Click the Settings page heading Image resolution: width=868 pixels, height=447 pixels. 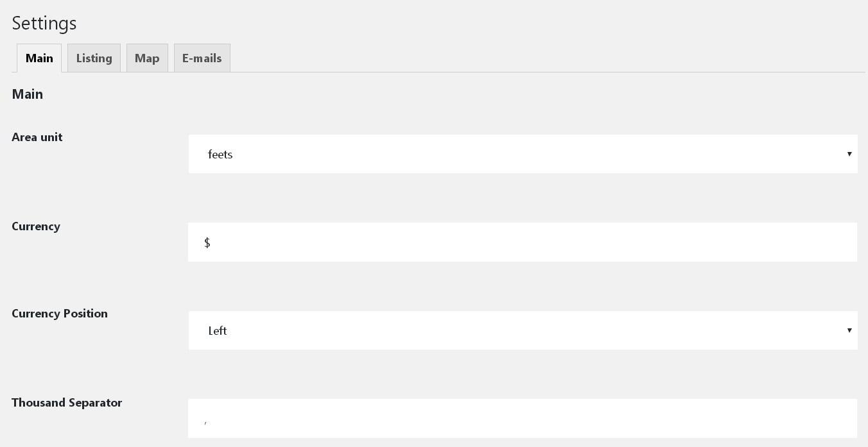[x=44, y=23]
